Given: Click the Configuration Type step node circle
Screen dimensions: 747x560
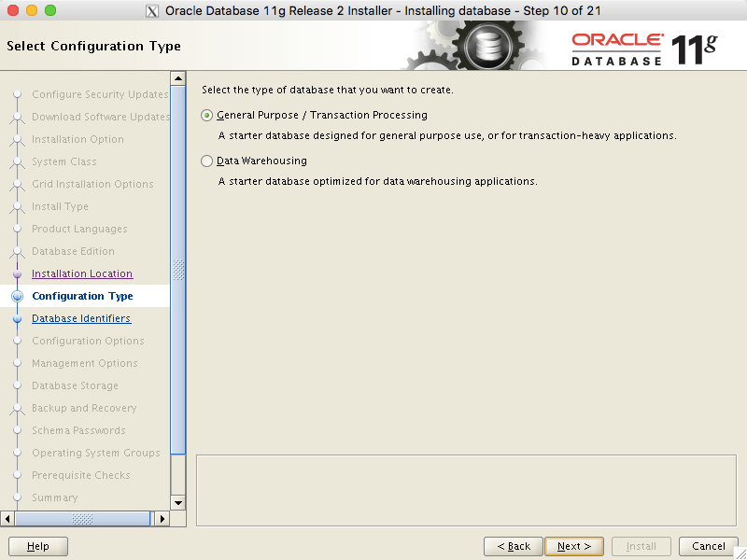Looking at the screenshot, I should click(19, 296).
